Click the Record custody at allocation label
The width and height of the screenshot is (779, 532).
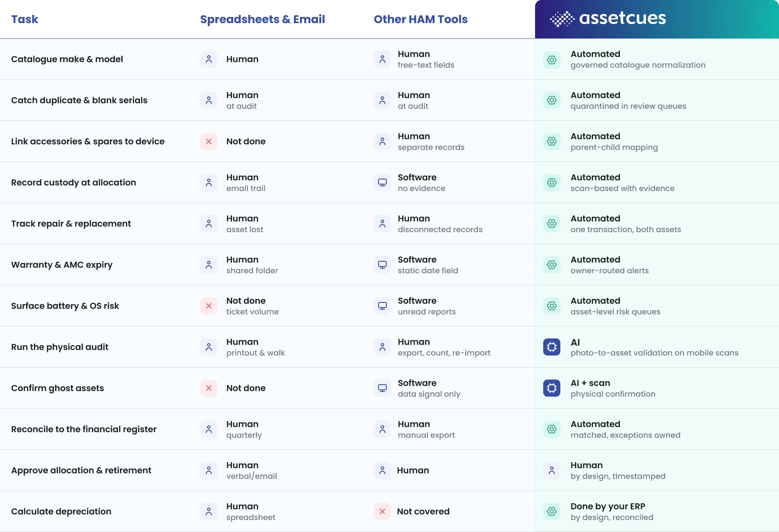[73, 182]
